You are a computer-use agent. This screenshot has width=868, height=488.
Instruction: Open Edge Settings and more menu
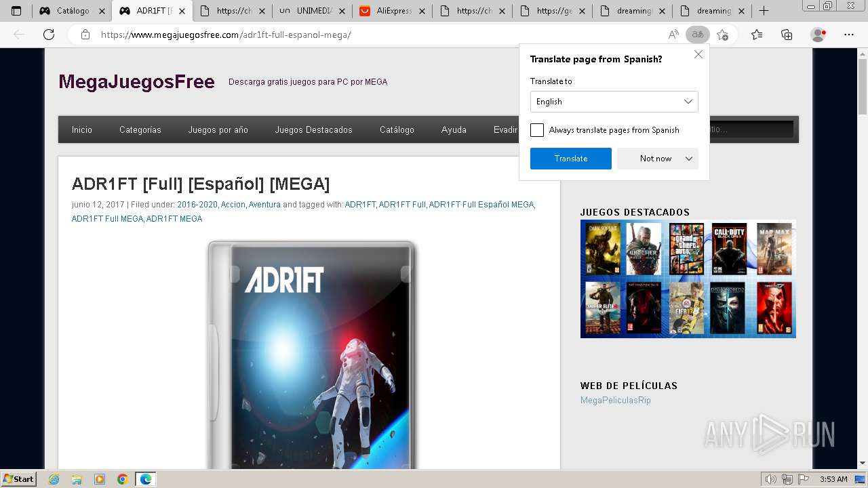849,35
